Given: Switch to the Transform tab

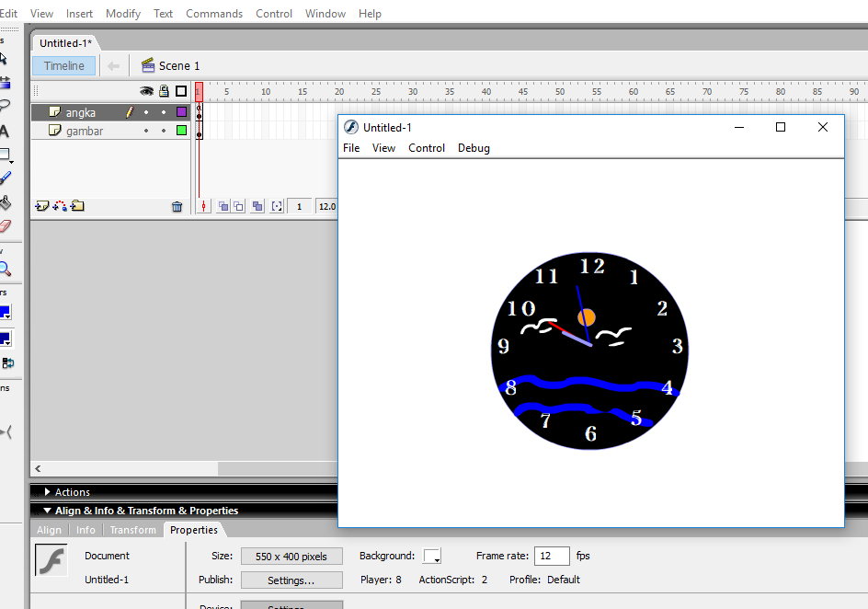Looking at the screenshot, I should click(132, 530).
